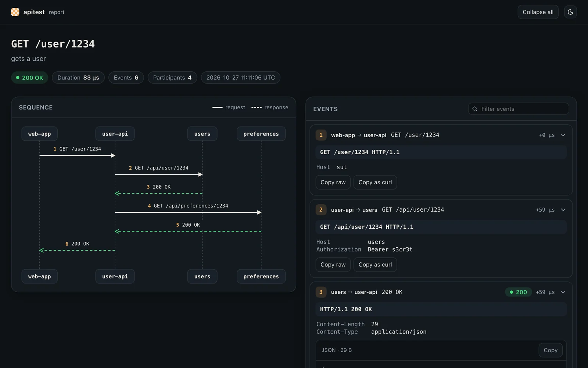Click the number 3 badge in the events list

tap(321, 292)
